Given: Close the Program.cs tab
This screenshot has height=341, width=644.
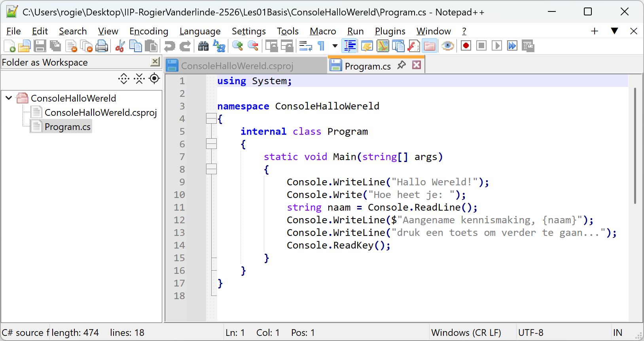Looking at the screenshot, I should (417, 65).
